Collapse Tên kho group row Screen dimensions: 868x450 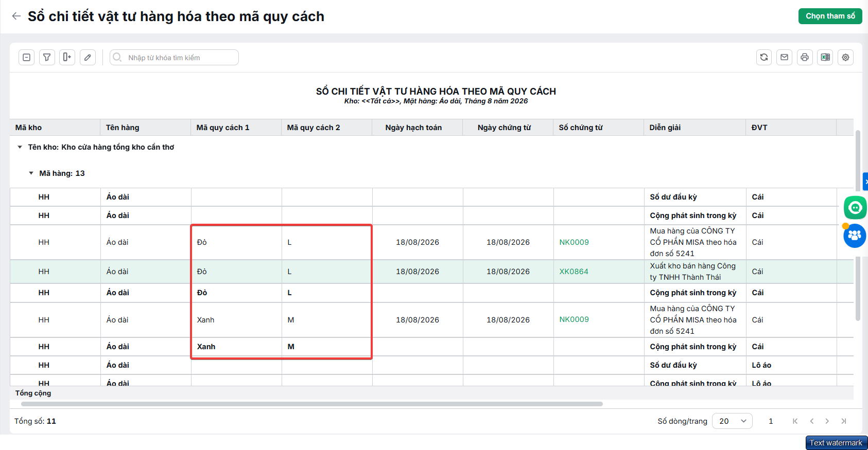(20, 147)
